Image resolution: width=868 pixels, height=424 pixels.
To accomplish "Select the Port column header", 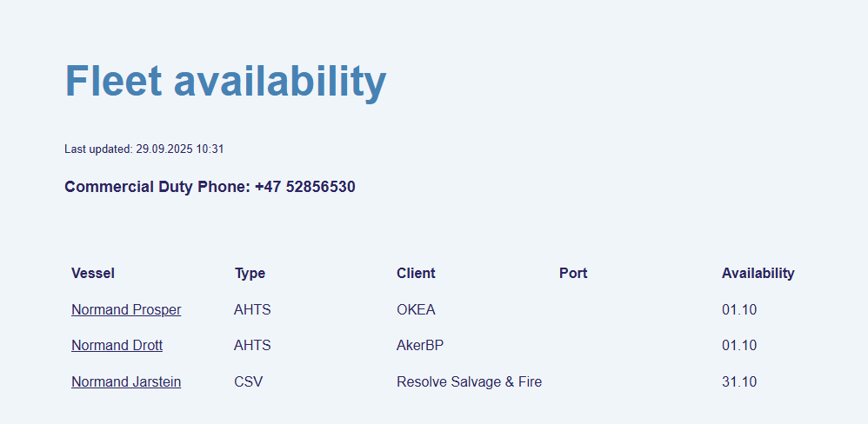I will [x=573, y=273].
